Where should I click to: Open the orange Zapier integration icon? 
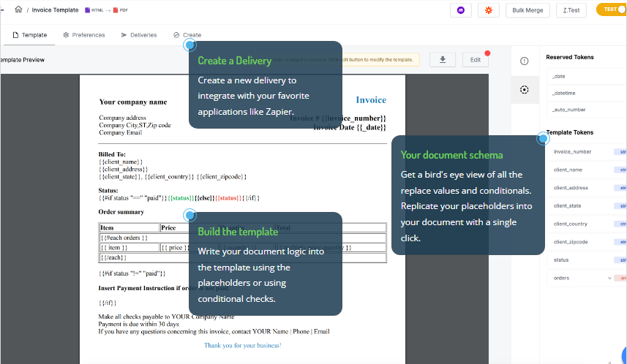489,10
